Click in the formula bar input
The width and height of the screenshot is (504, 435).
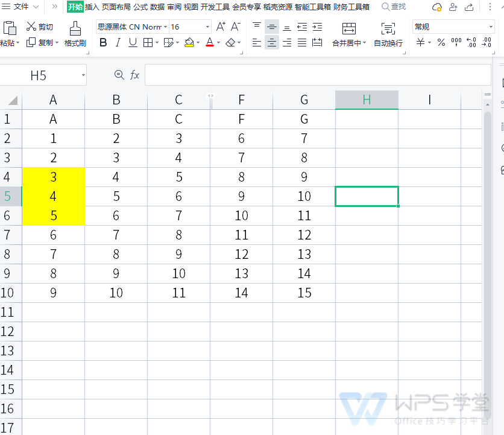pyautogui.click(x=318, y=75)
